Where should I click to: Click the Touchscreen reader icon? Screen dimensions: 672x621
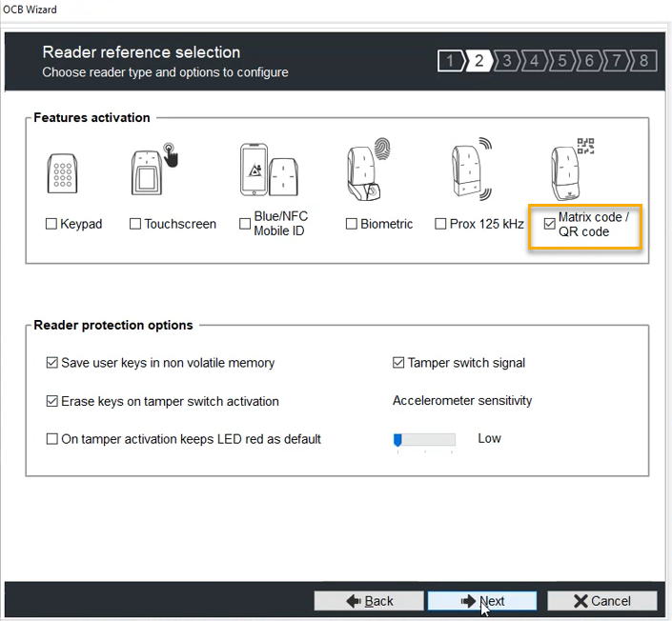click(153, 170)
